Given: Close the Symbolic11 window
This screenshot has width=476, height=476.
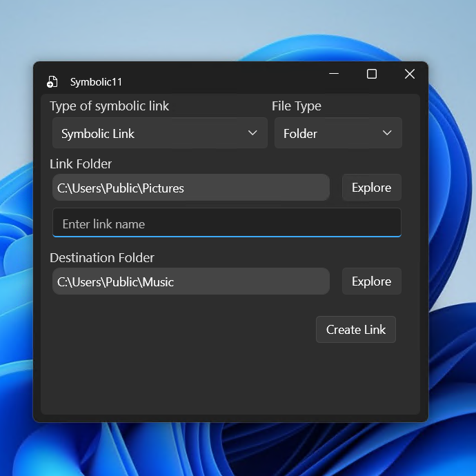Looking at the screenshot, I should point(410,74).
